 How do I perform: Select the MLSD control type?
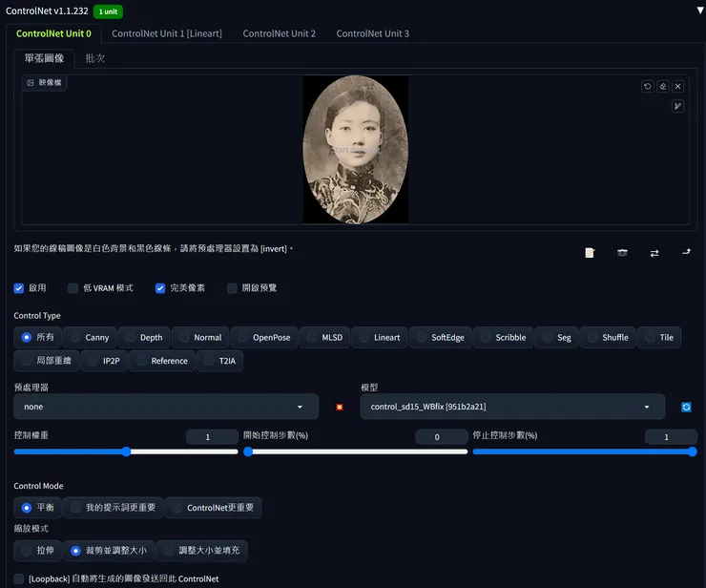click(325, 338)
